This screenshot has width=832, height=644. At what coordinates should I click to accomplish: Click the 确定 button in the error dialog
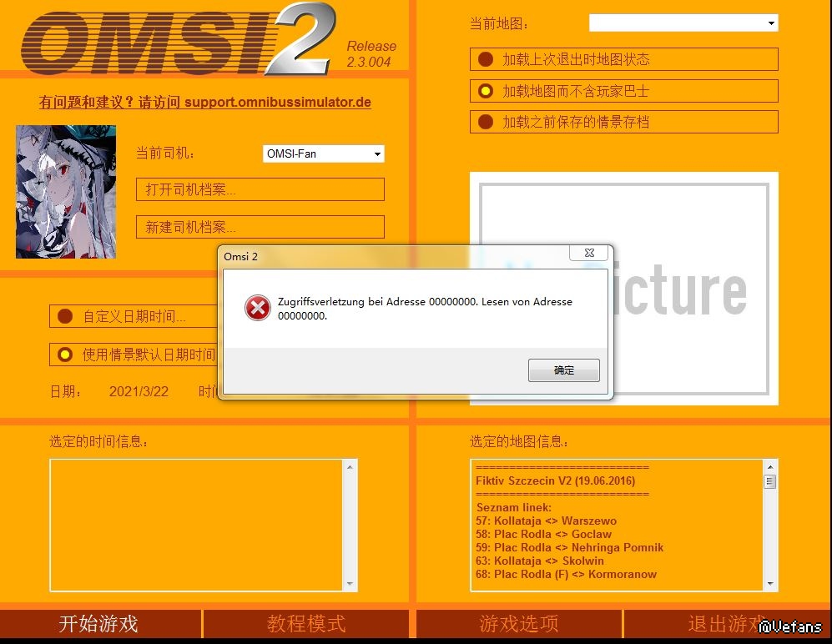(563, 370)
